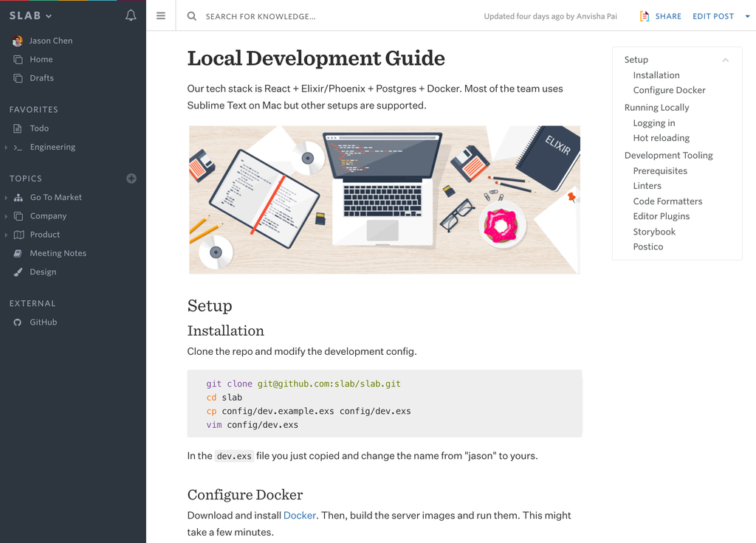The width and height of the screenshot is (756, 543).
Task: Click the inline dev.exs code text
Action: pyautogui.click(x=234, y=456)
